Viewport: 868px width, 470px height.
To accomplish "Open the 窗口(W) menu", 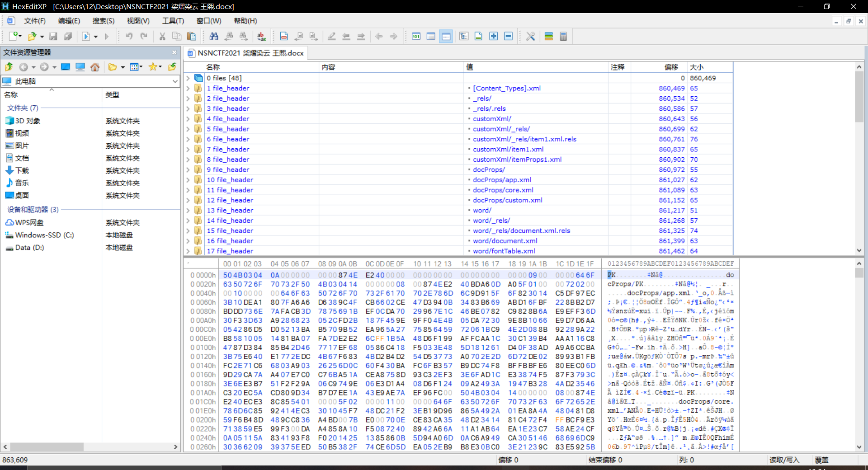I will point(209,21).
